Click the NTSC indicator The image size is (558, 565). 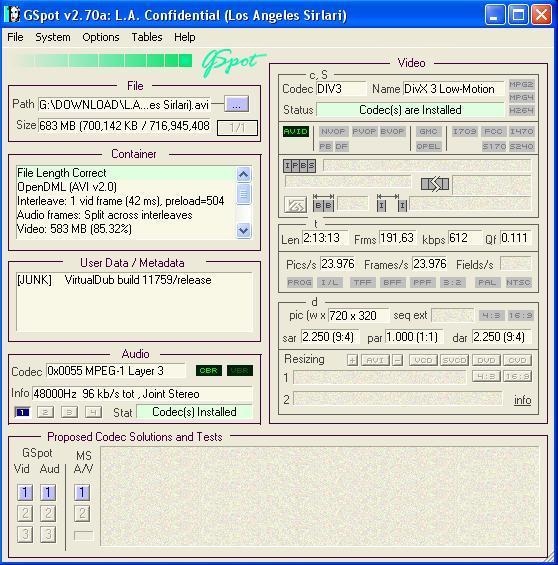pos(518,282)
